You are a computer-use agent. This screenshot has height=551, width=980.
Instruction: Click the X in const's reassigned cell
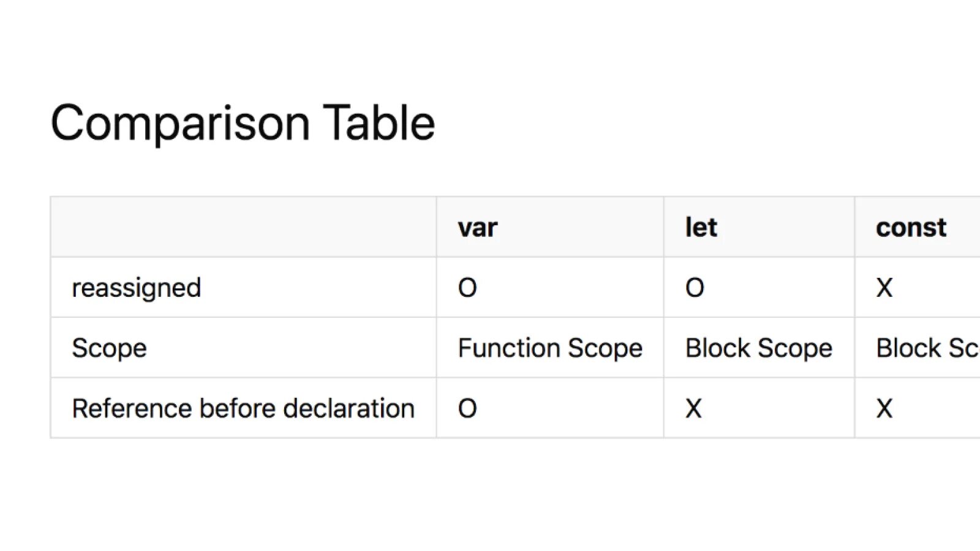[x=884, y=288]
